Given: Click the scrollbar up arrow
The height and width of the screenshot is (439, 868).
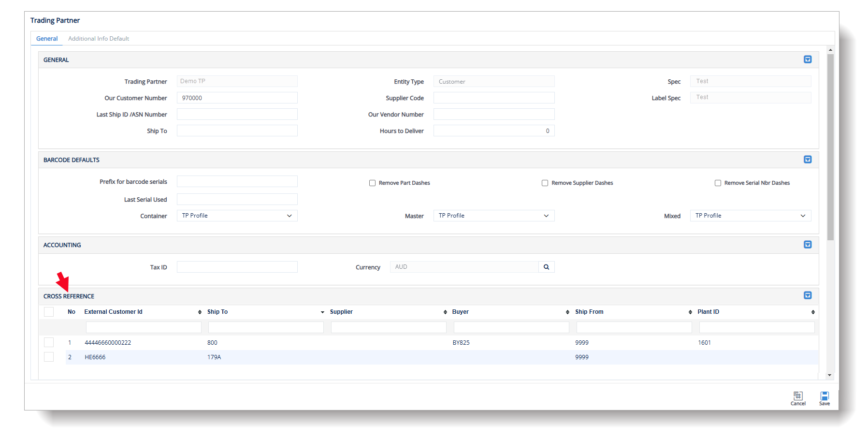Looking at the screenshot, I should click(830, 50).
